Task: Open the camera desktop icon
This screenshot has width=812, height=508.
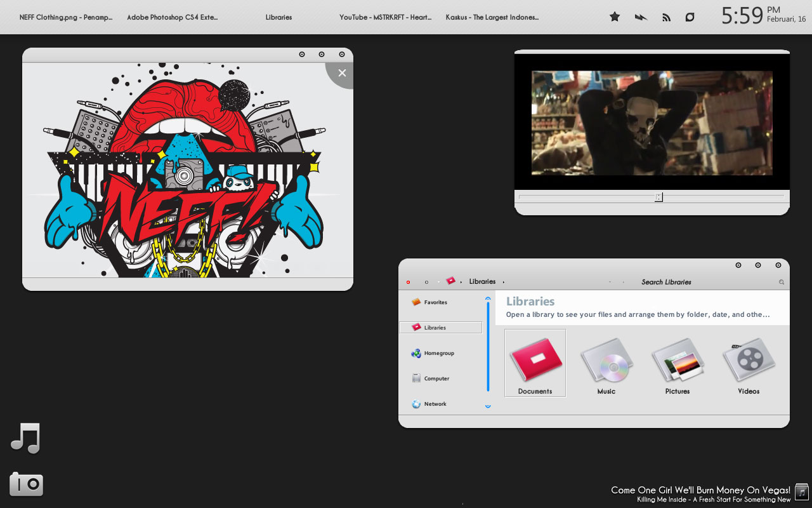Action: 26,485
